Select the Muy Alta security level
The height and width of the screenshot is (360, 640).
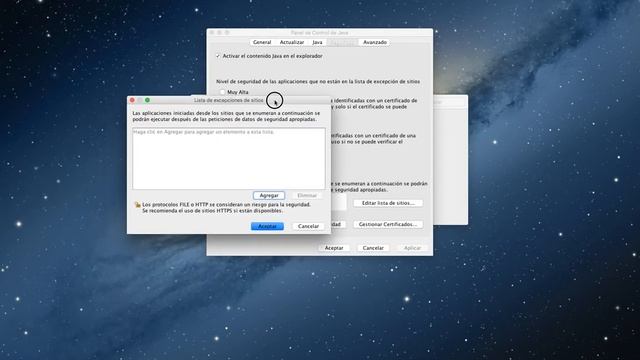pos(222,92)
